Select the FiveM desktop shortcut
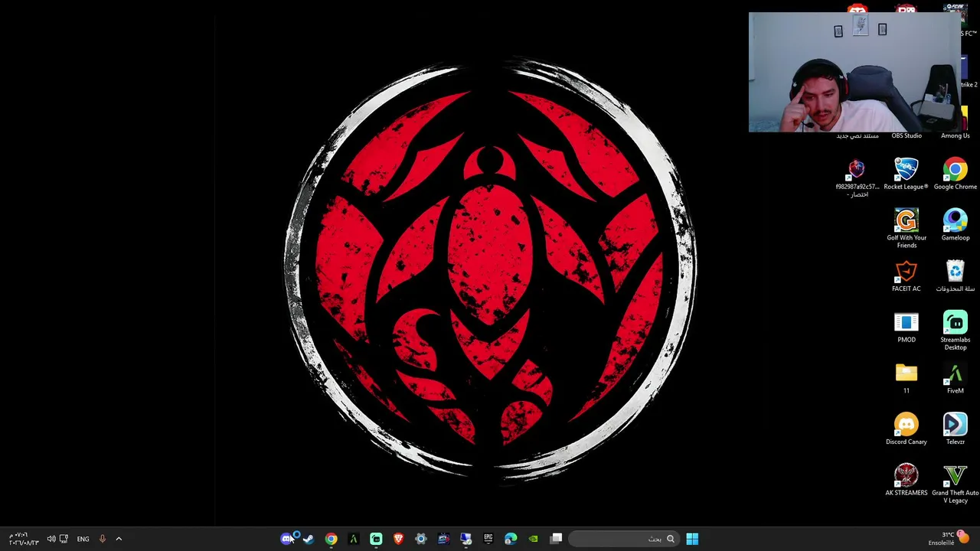The image size is (980, 551). click(x=955, y=379)
